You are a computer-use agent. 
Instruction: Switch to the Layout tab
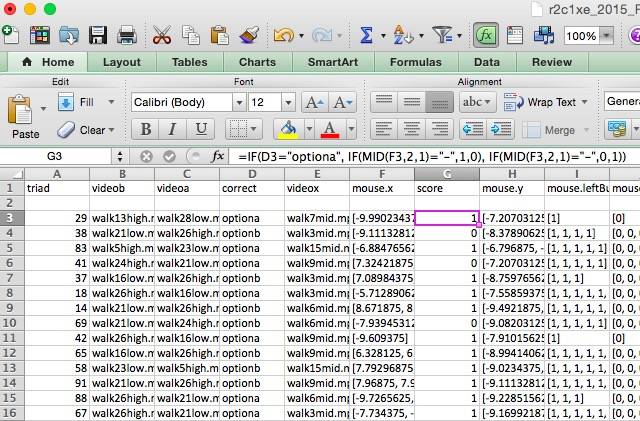122,62
